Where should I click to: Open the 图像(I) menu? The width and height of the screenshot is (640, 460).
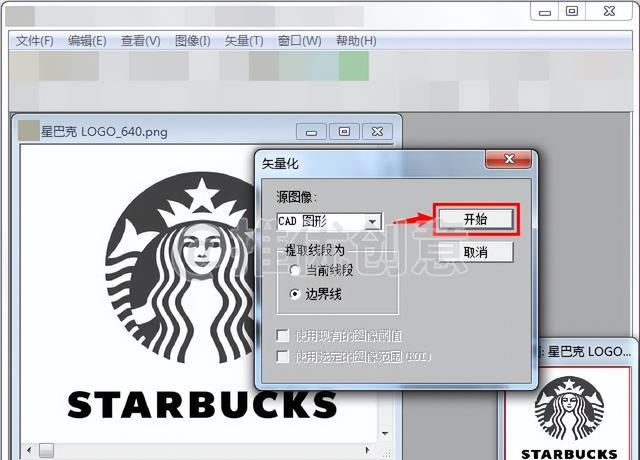(x=192, y=41)
